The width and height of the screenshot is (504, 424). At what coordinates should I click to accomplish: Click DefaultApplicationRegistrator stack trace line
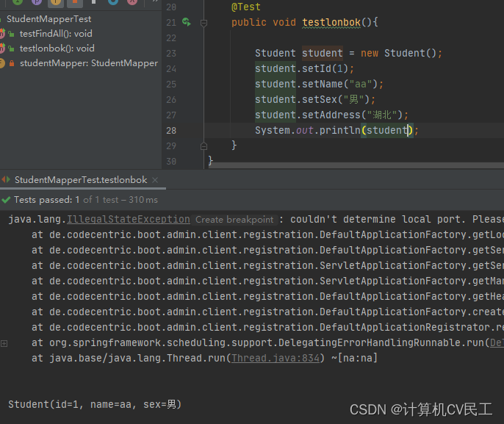click(267, 327)
